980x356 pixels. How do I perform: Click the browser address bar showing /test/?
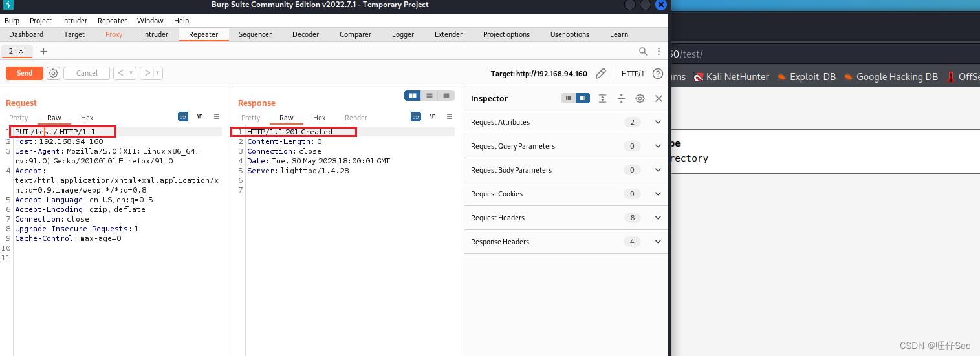[x=825, y=54]
